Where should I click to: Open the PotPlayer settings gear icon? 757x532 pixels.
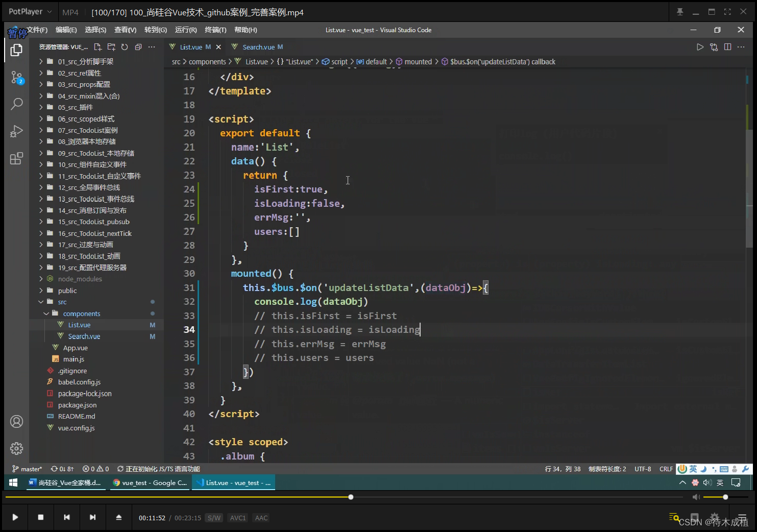(x=715, y=517)
